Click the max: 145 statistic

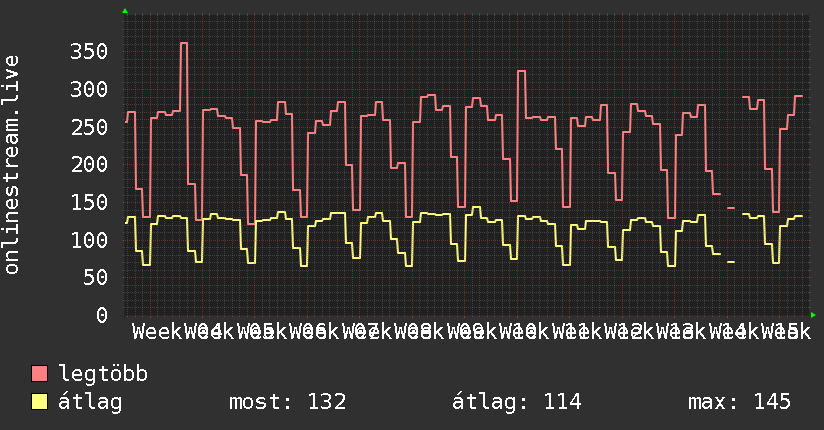739,402
